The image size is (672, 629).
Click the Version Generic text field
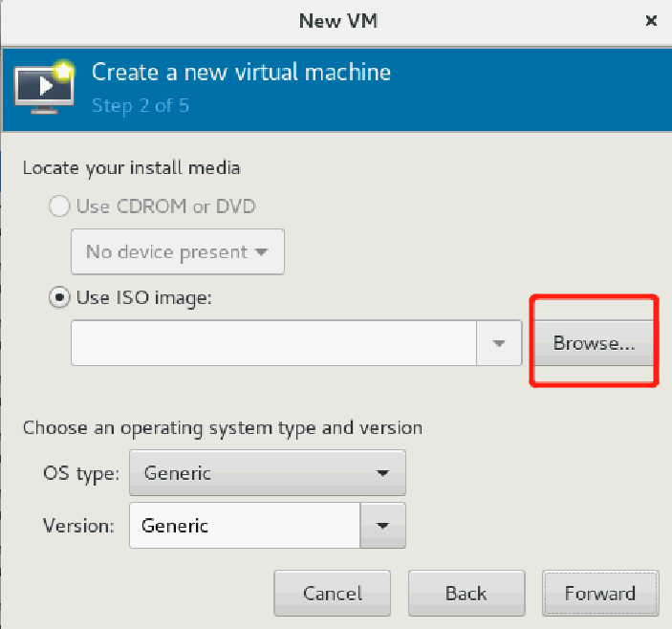click(245, 526)
